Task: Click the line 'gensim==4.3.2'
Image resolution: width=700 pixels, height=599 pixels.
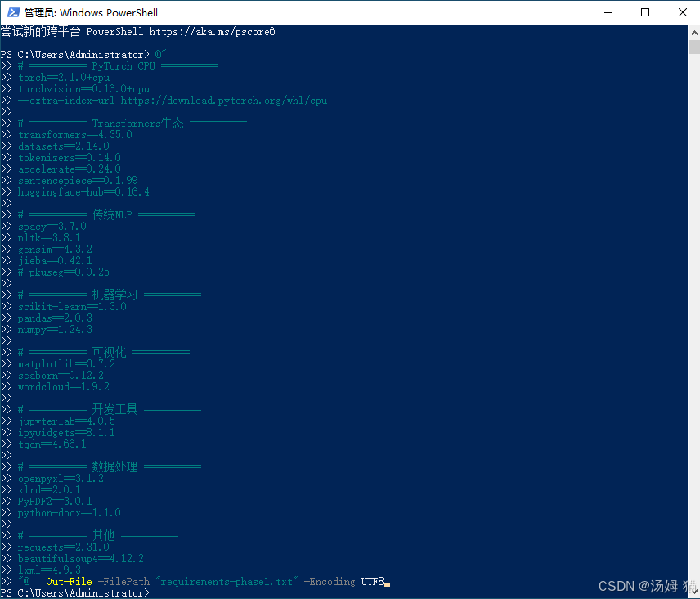Action: 55,250
